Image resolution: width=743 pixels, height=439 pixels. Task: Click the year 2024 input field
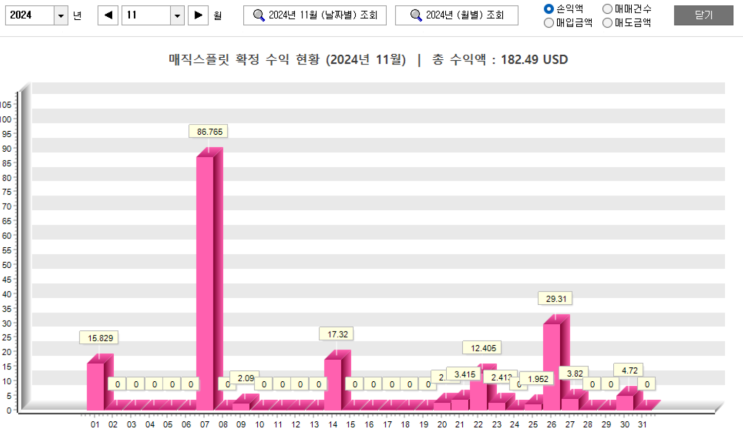(x=29, y=15)
